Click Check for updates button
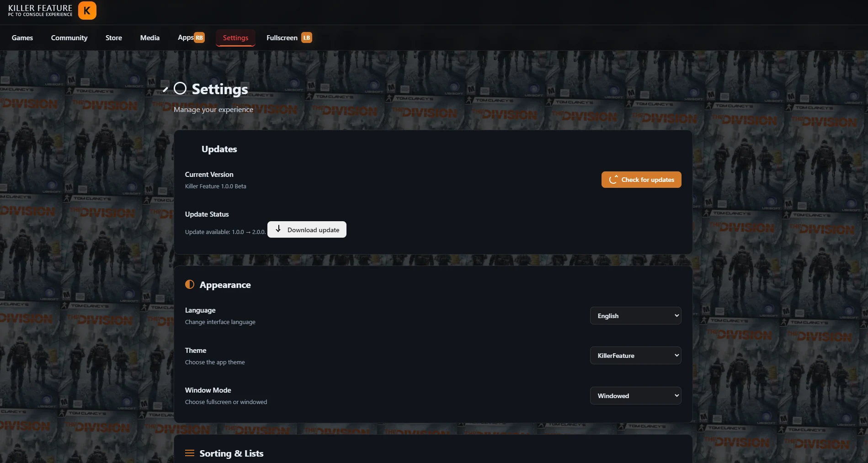This screenshot has width=868, height=463. point(641,180)
